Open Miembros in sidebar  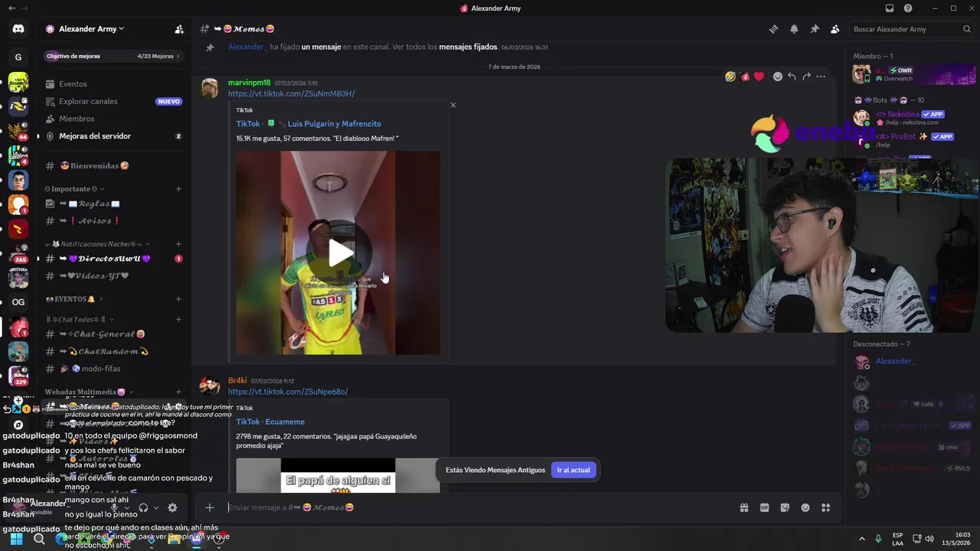coord(114,119)
